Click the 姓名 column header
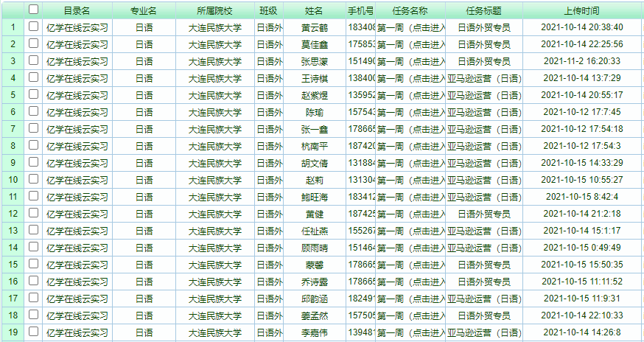The width and height of the screenshot is (644, 342). (x=314, y=10)
